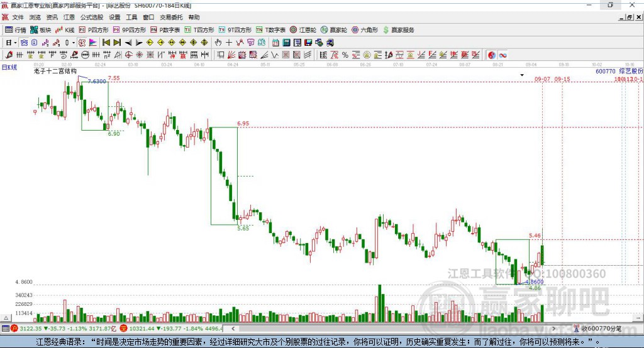Viewport: 644px width, 348px height.
Task: Restore the inner chart window
Action: coord(630,17)
